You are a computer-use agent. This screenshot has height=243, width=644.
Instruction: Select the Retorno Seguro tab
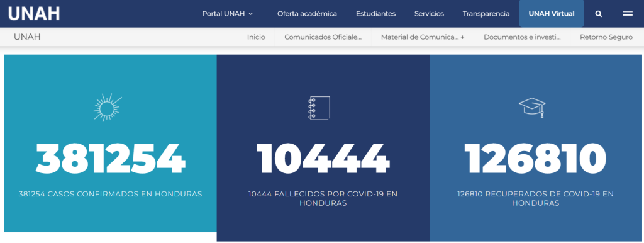[x=606, y=37]
